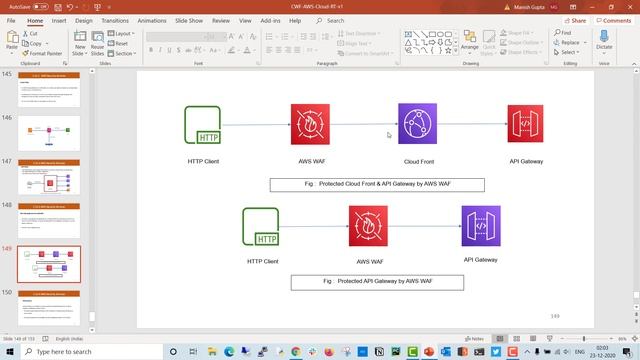Expand the Shape Fill dropdown

(517, 33)
